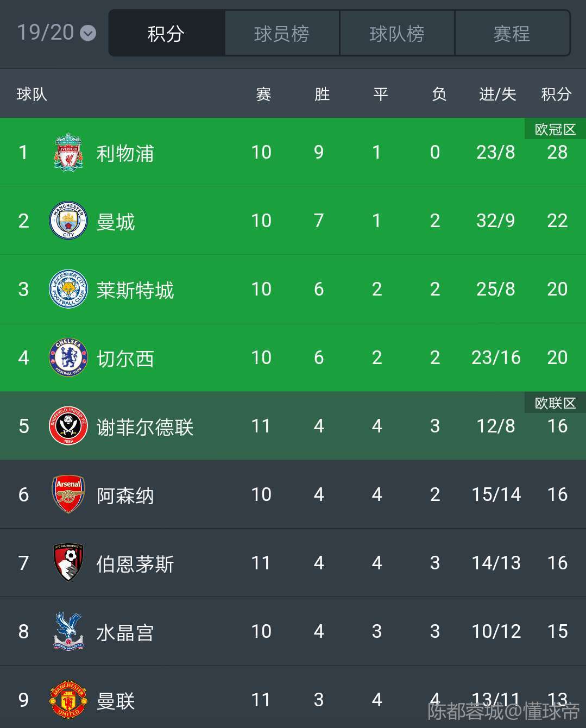Open Manchester City club crest
Image resolution: width=586 pixels, height=728 pixels.
coord(68,221)
